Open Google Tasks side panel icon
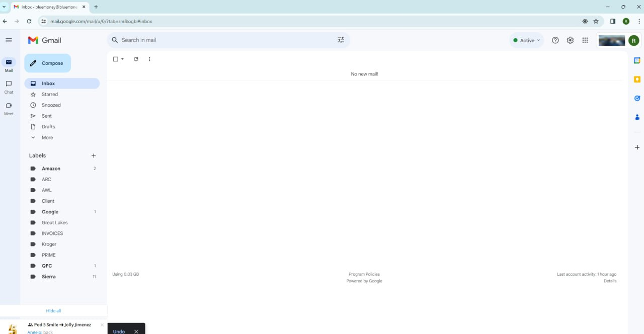Screen dimensions: 644x334 [x=637, y=98]
